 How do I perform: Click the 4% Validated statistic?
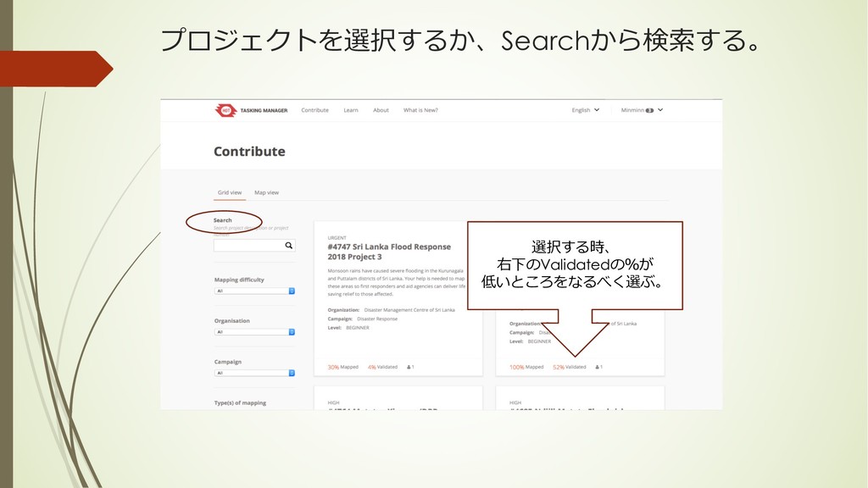[382, 367]
